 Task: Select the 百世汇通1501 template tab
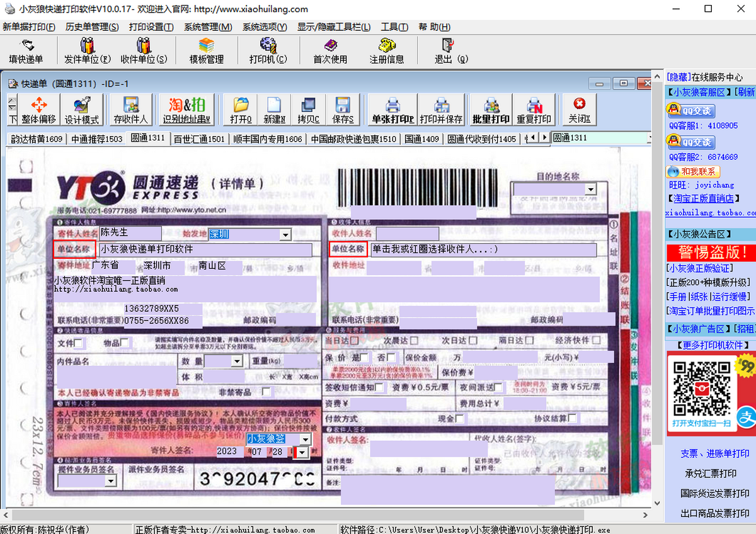[199, 139]
